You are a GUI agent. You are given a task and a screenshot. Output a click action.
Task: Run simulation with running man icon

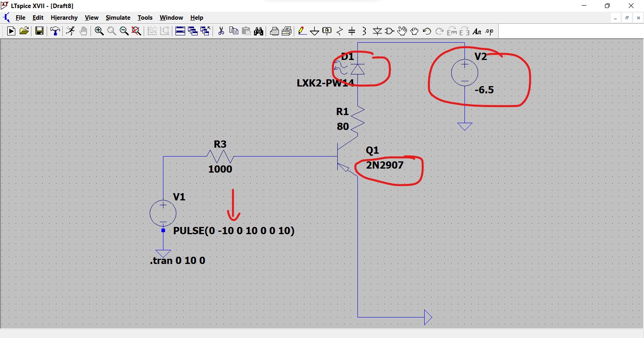tap(70, 31)
